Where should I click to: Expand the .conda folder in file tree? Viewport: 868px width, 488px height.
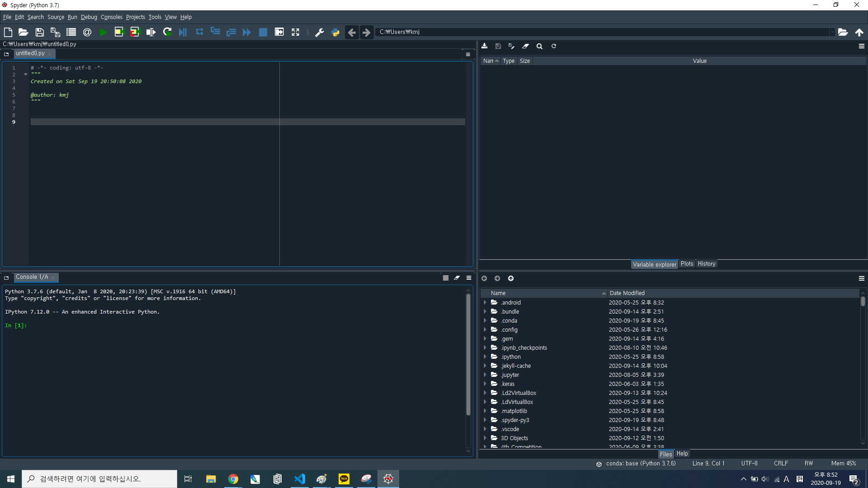(x=485, y=320)
